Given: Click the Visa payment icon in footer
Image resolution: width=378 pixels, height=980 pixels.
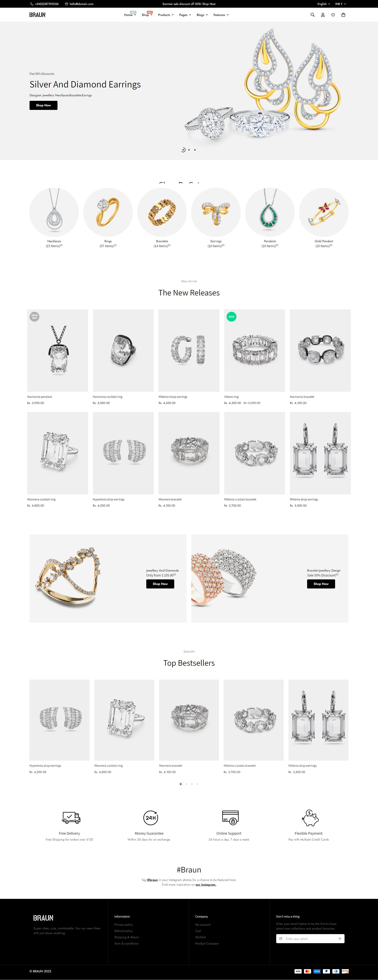Looking at the screenshot, I should (298, 971).
